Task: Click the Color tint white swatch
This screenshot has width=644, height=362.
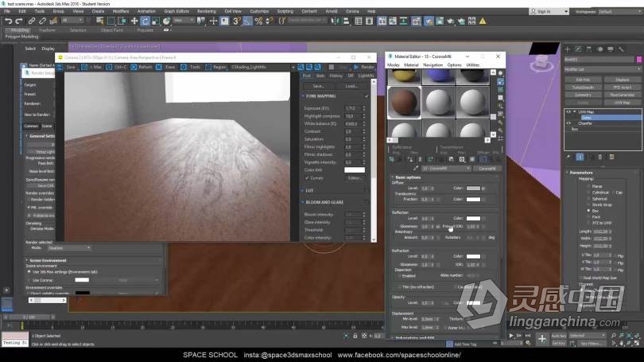Action: coord(355,169)
